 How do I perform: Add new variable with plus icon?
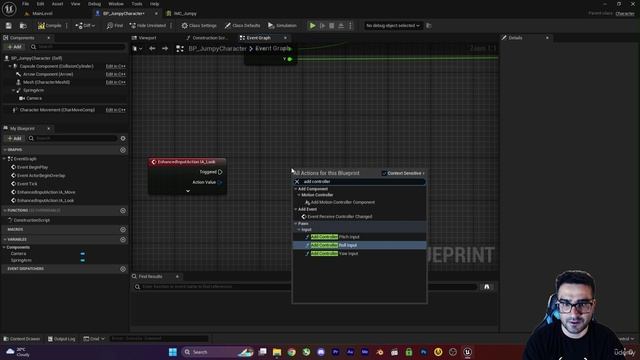click(x=123, y=240)
